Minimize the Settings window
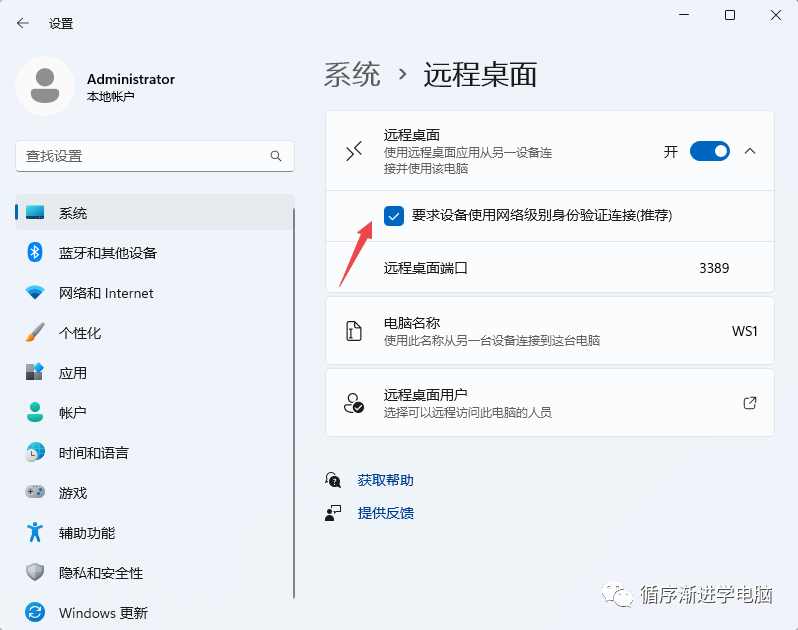 pos(684,15)
